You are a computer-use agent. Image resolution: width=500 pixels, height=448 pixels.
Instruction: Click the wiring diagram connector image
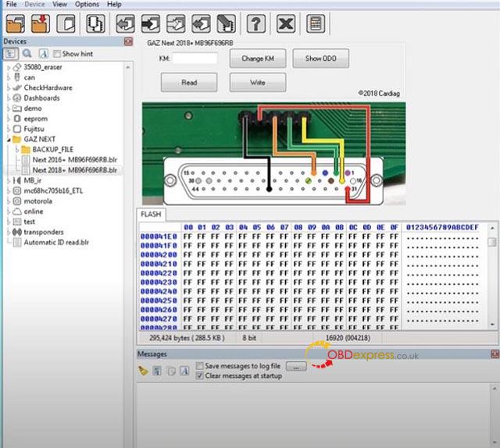274,153
